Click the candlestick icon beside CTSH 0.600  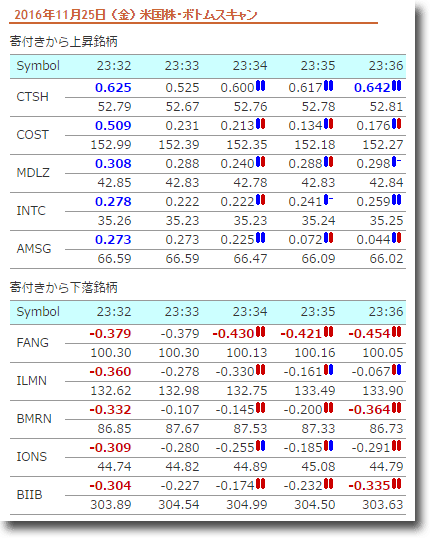(x=261, y=85)
